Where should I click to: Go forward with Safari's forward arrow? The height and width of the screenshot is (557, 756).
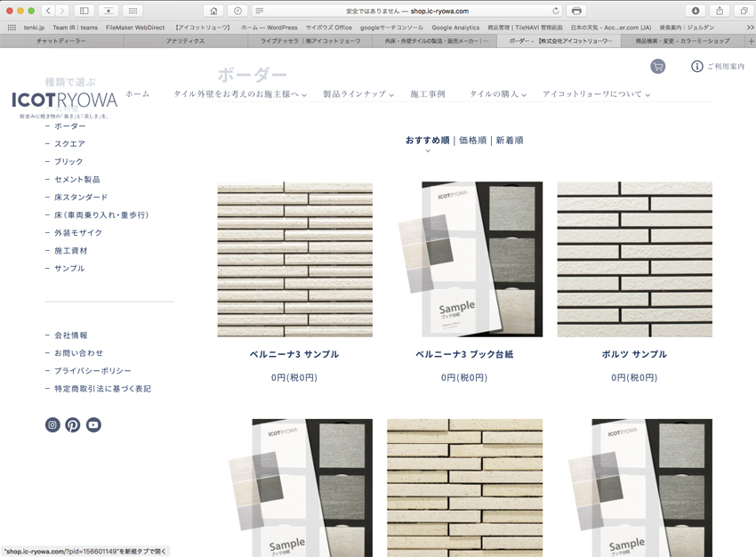pos(61,11)
